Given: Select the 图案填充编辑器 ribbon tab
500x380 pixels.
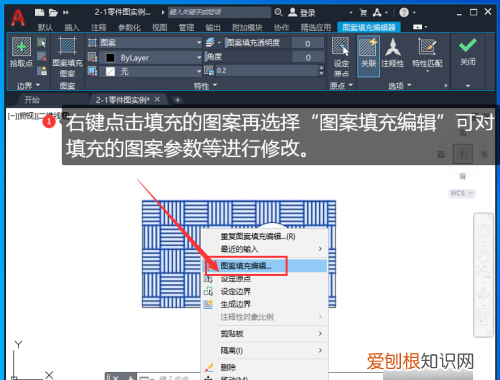Looking at the screenshot, I should coord(369,27).
